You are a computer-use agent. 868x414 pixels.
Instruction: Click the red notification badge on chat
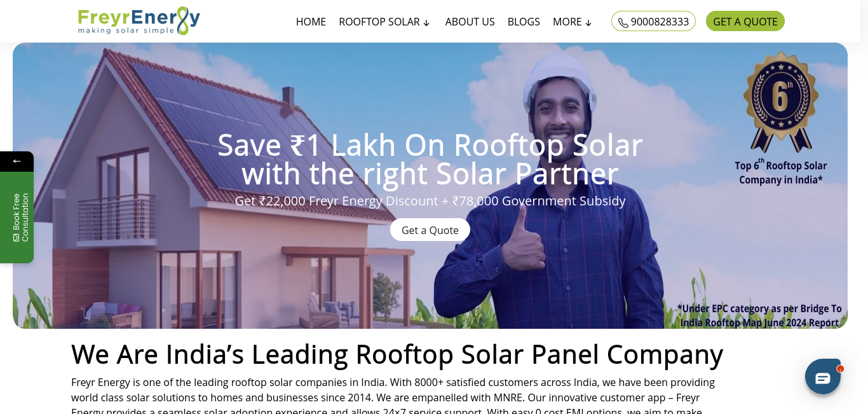click(840, 369)
